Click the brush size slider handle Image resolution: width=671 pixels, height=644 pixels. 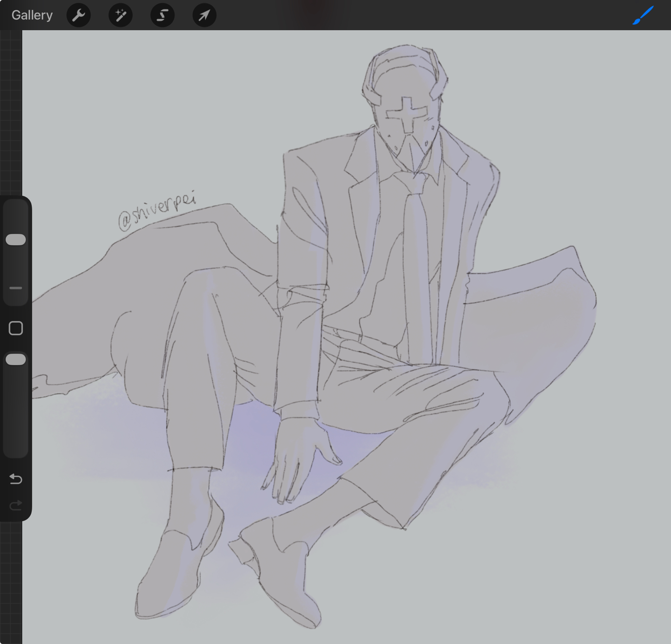tap(16, 240)
